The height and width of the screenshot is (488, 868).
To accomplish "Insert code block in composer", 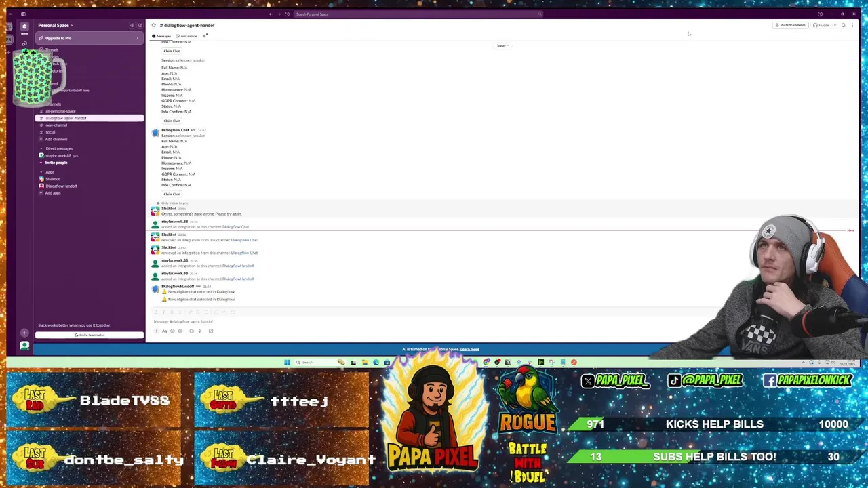I will (233, 312).
